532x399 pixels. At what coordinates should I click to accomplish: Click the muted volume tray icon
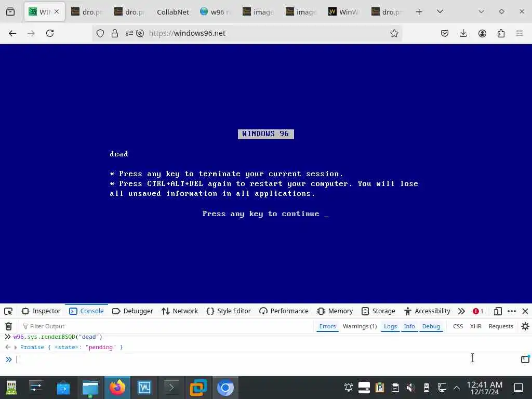tap(410, 388)
